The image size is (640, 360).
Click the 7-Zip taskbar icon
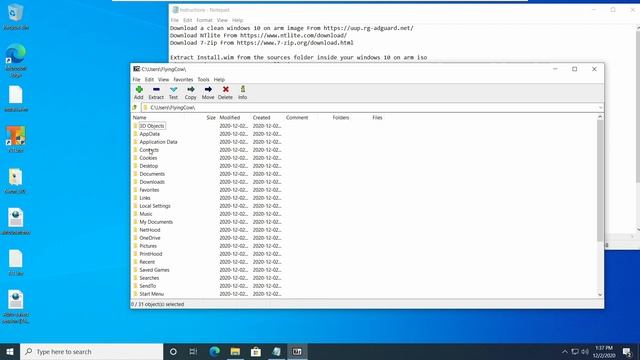pyautogui.click(x=297, y=351)
